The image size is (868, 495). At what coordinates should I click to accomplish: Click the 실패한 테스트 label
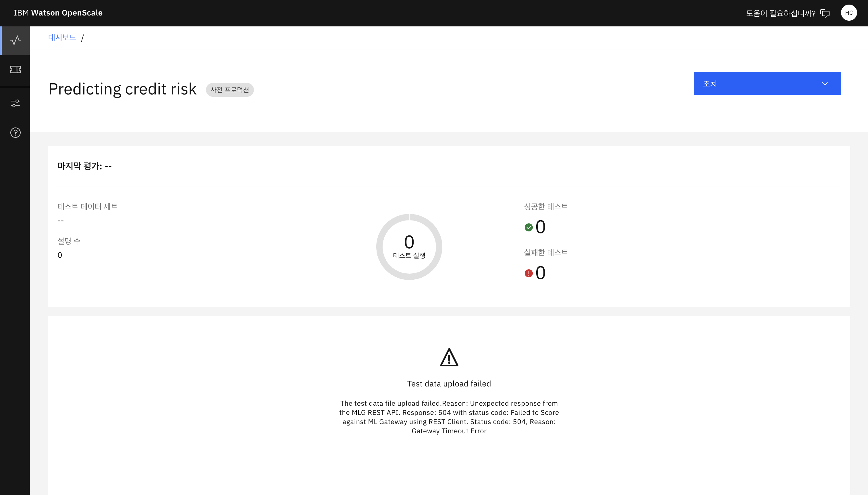point(546,252)
